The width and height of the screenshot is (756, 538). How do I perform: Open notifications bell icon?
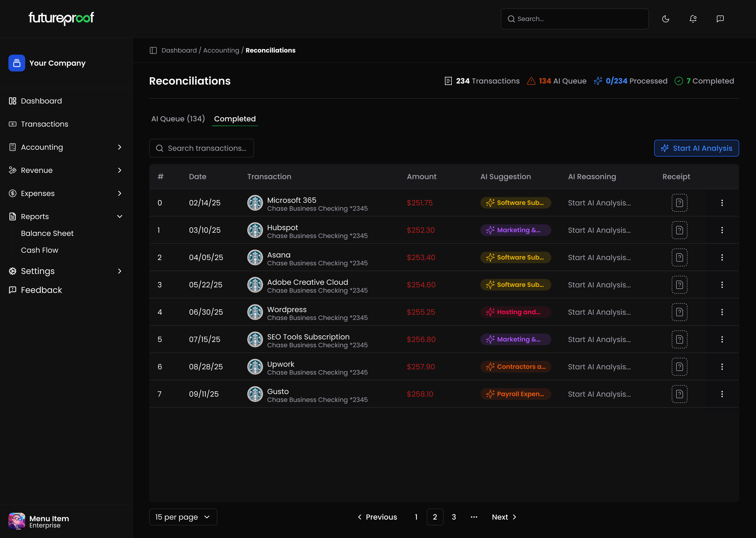click(x=693, y=19)
